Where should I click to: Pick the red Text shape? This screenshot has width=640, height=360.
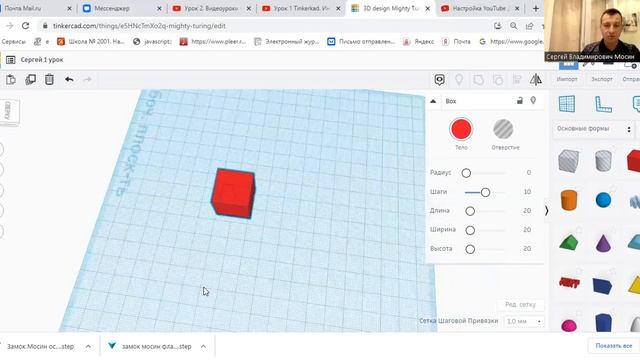[569, 282]
